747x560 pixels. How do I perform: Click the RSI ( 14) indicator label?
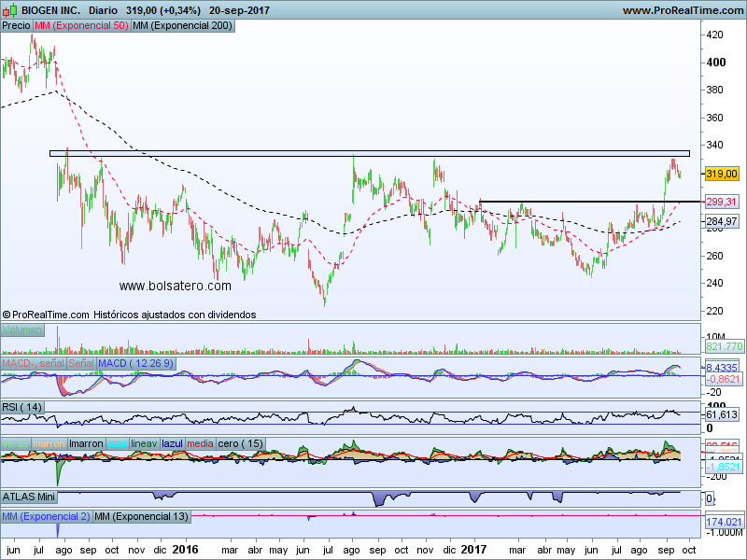coord(23,407)
